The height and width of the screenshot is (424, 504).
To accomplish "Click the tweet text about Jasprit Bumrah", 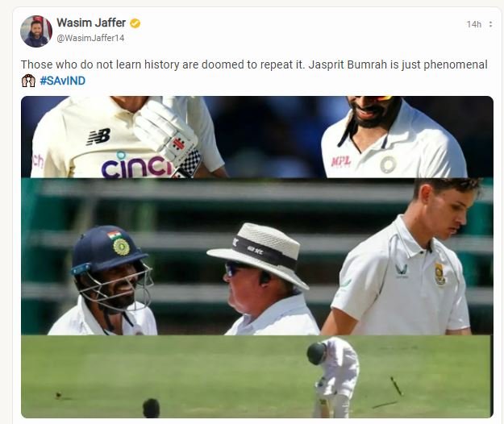I will (254, 64).
